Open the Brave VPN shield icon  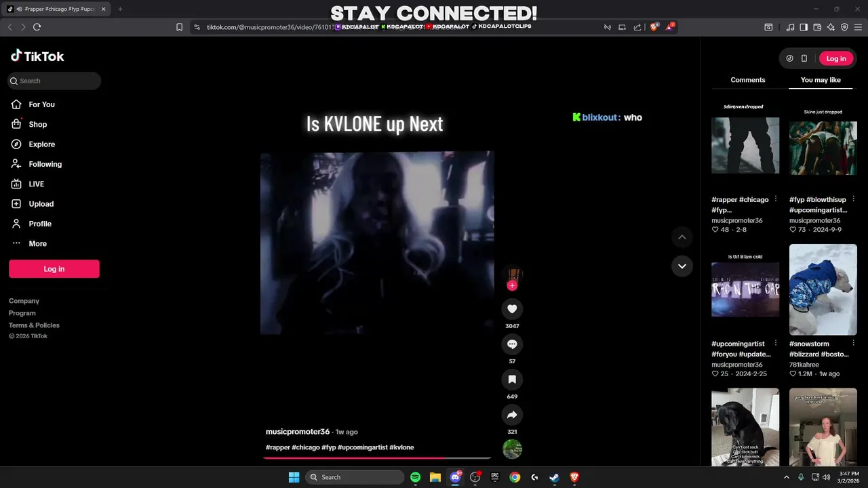click(x=844, y=27)
